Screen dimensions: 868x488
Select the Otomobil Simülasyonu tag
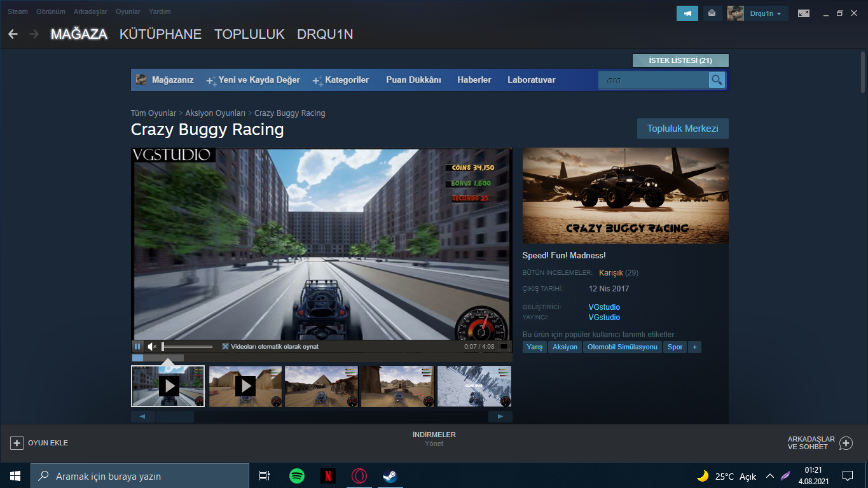(x=623, y=347)
